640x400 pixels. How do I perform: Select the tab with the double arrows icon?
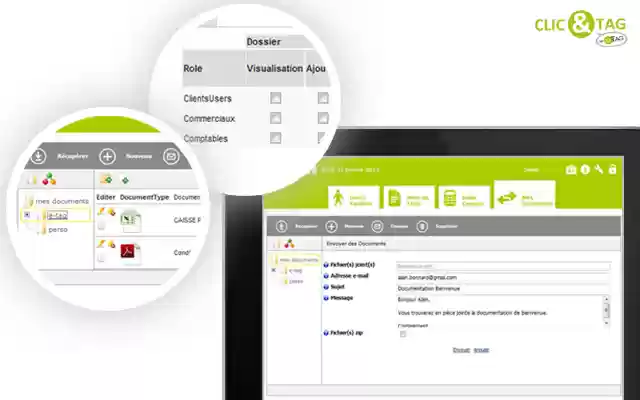(x=524, y=195)
